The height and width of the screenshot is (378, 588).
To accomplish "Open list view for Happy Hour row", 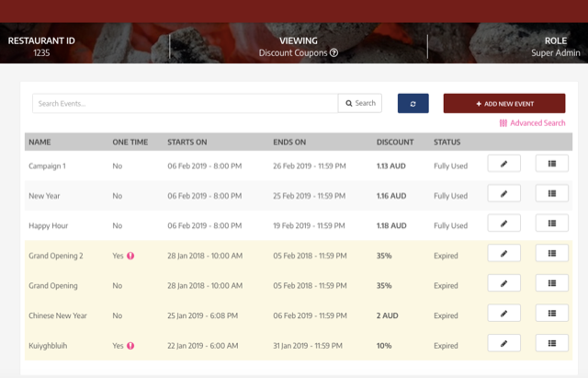I will [551, 223].
